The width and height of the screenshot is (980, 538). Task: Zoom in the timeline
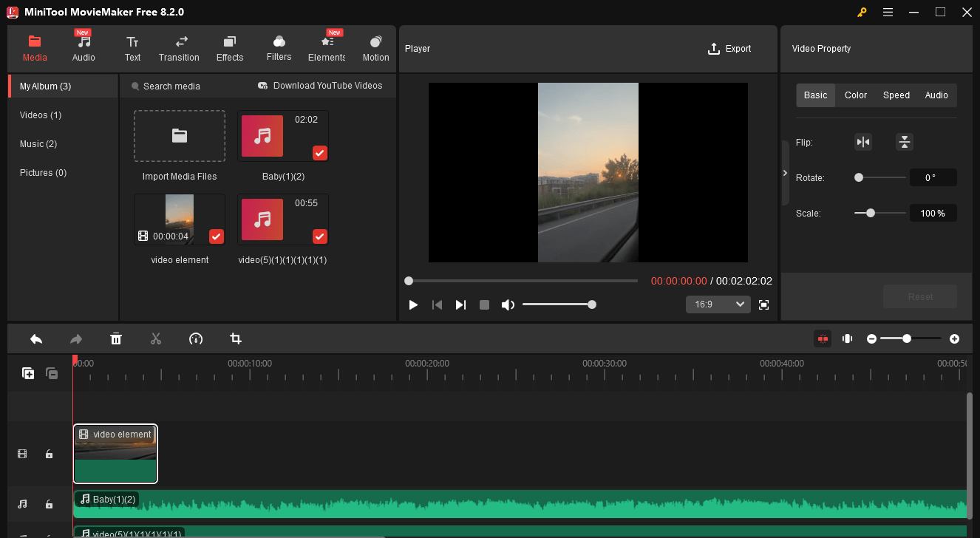(x=955, y=338)
